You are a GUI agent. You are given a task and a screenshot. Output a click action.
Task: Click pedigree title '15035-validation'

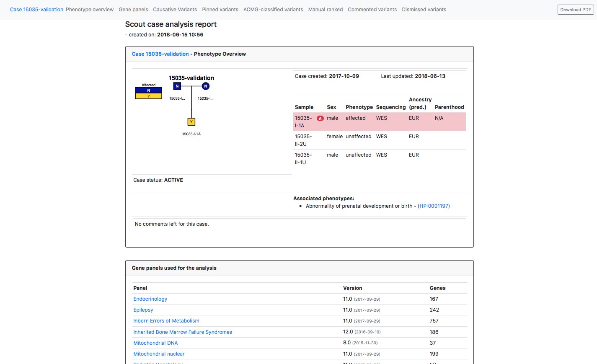pos(191,78)
